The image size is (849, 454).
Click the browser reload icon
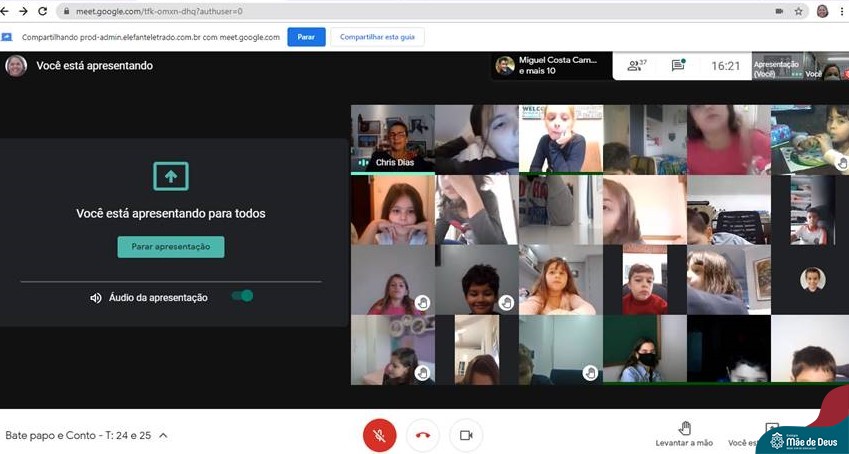42,11
